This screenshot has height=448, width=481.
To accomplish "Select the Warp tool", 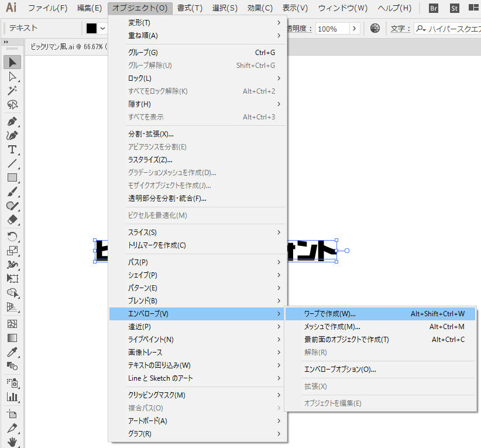I will (12, 264).
